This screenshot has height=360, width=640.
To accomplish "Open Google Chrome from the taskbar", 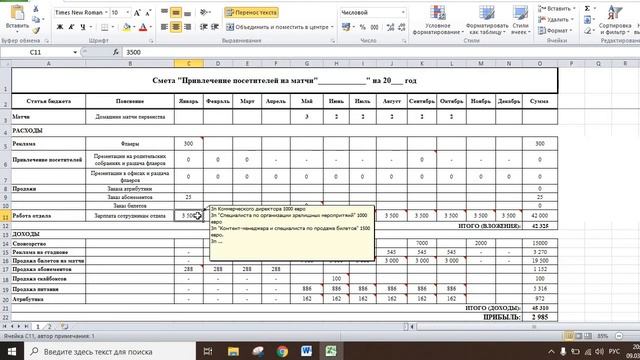I will (282, 351).
